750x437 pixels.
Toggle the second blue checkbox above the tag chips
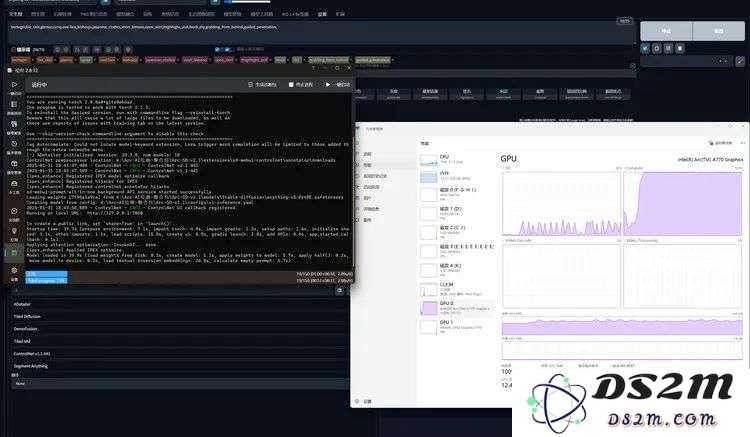click(227, 49)
